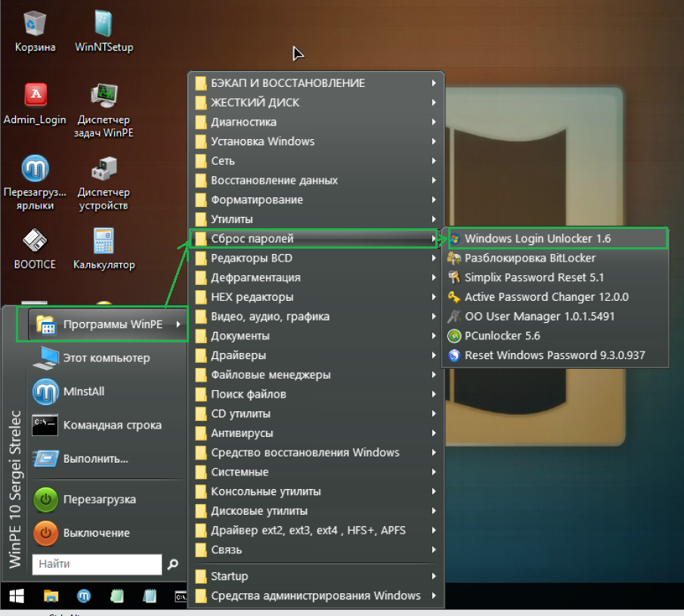Launch BOOTICE from the desktop
Image resolution: width=684 pixels, height=616 pixels.
[x=35, y=249]
